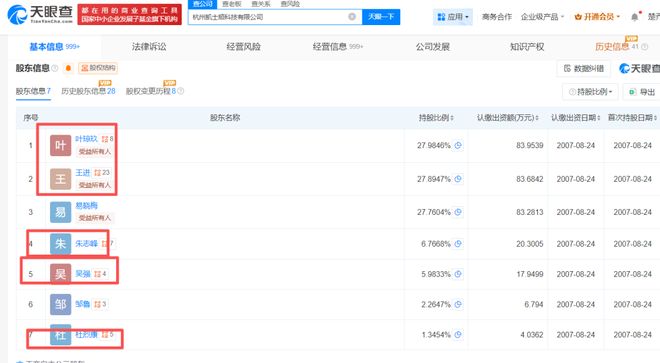Sort by 认缴出资额 column header
The image size is (660, 363).
point(508,117)
